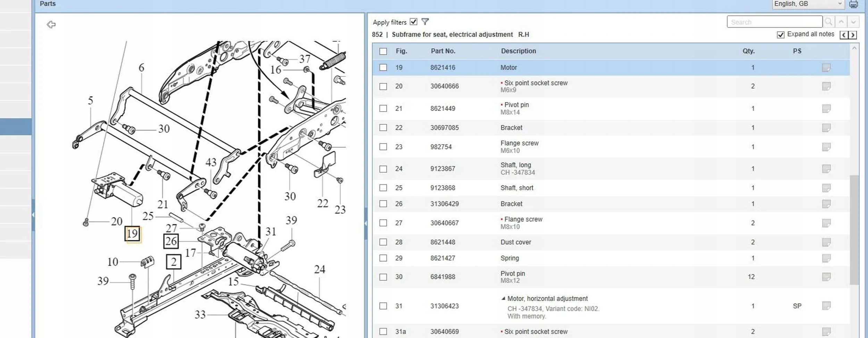Sort by the Fig. column header
868x338 pixels.
tap(401, 51)
